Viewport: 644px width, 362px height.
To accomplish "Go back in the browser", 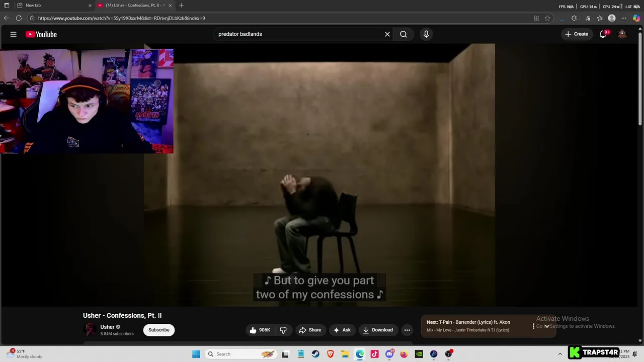I will (x=7, y=18).
